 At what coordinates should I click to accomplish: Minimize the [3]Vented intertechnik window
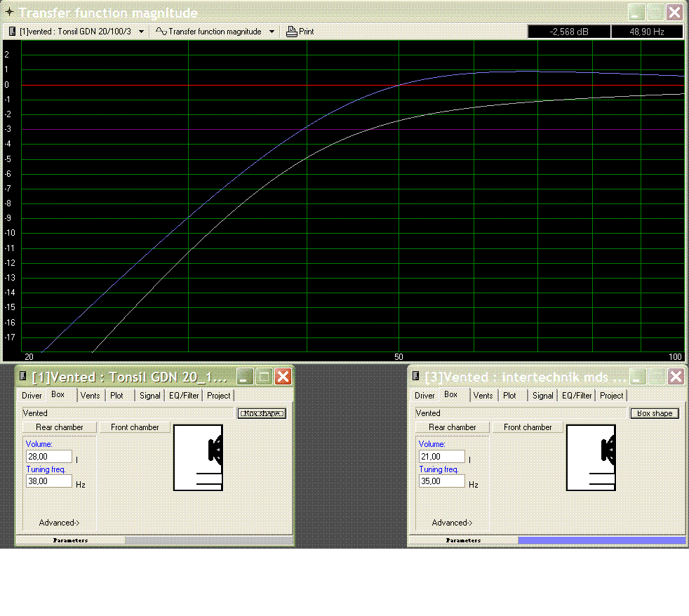[x=638, y=377]
